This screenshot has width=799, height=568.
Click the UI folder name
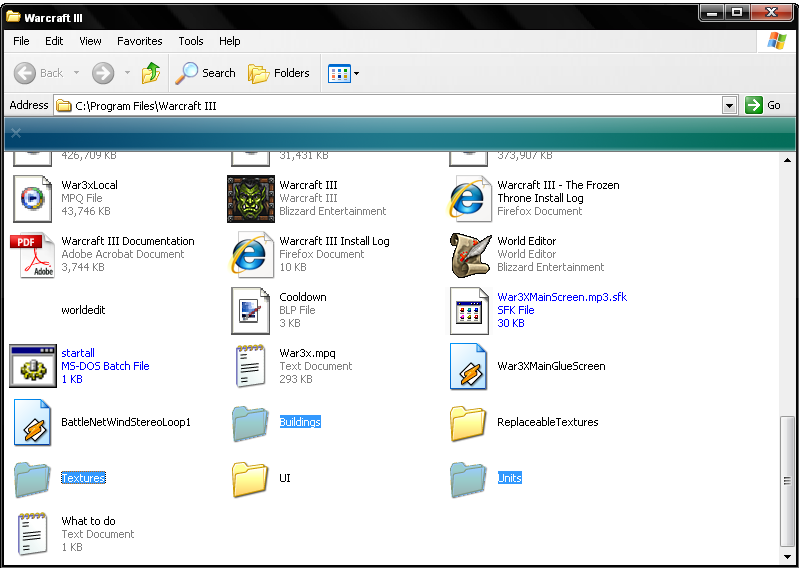(285, 478)
